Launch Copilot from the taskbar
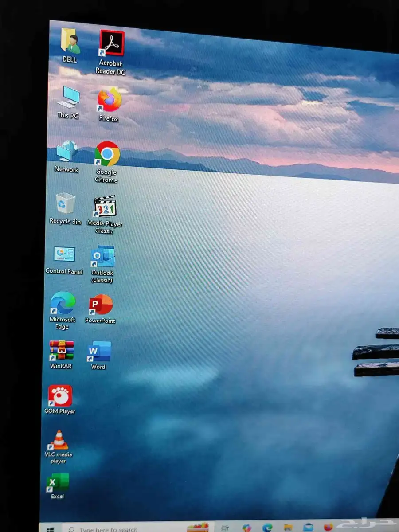 pyautogui.click(x=246, y=528)
